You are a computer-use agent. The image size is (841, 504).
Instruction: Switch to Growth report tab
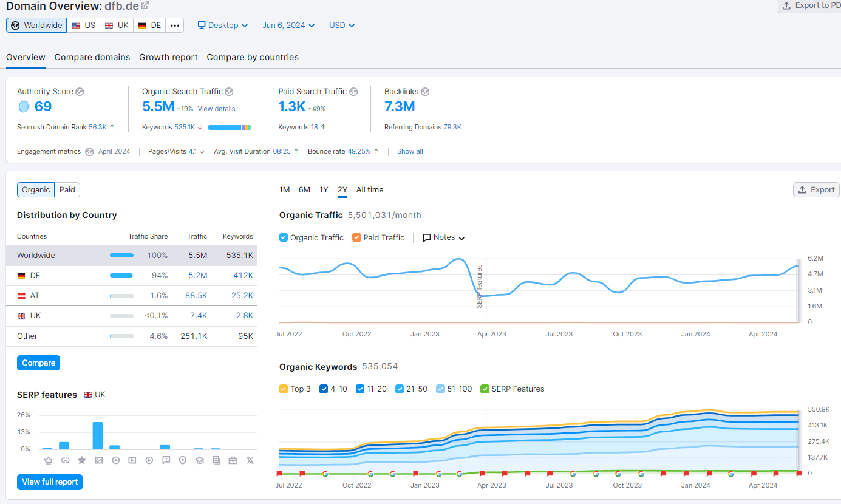click(168, 57)
